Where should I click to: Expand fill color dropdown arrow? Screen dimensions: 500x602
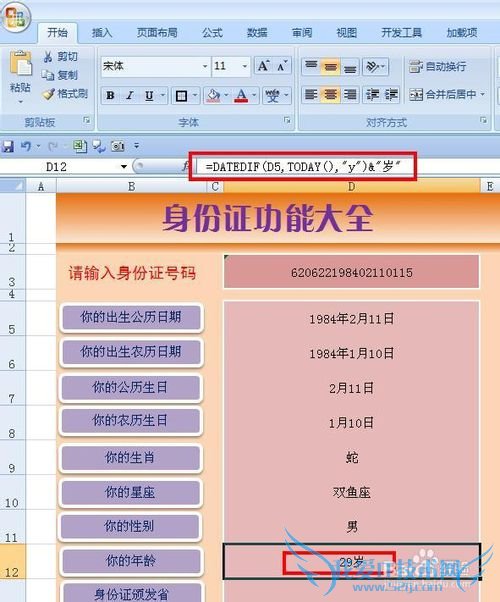click(x=226, y=95)
